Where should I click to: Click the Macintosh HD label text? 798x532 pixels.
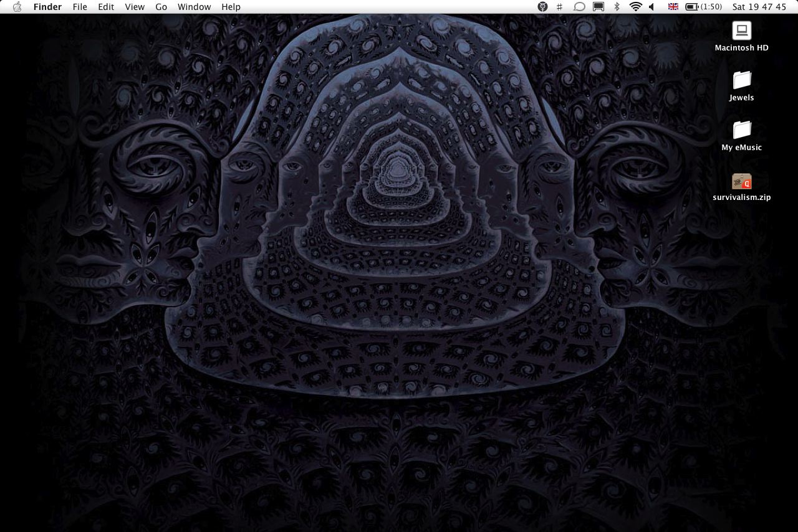click(x=742, y=48)
